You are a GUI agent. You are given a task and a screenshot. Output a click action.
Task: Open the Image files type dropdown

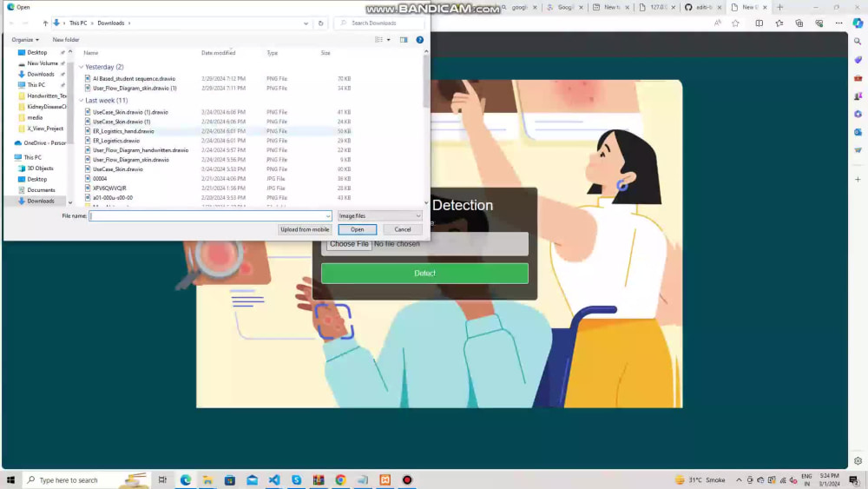point(380,216)
